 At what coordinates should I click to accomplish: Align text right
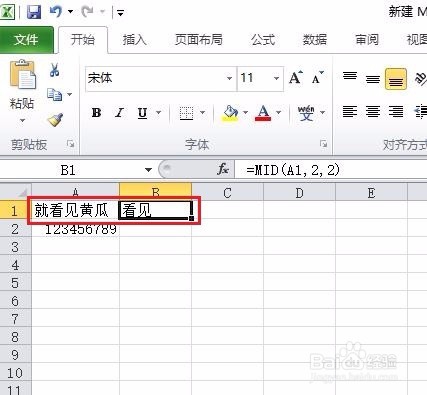tap(396, 111)
